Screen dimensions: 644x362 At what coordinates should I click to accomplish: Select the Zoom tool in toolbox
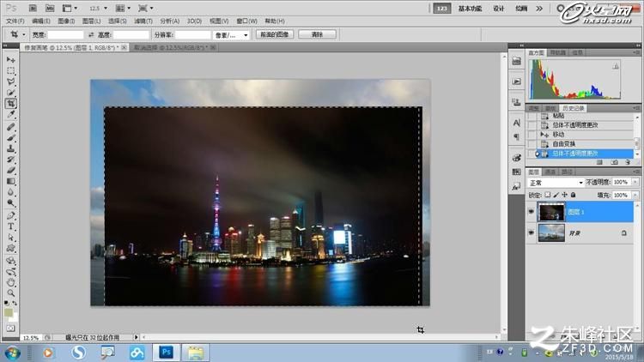coord(10,293)
